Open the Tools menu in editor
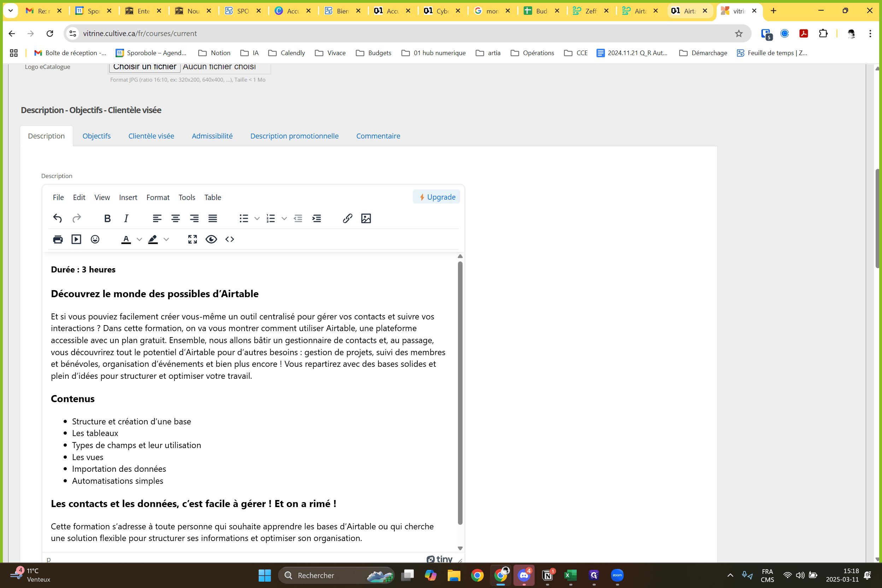882x588 pixels. [187, 197]
